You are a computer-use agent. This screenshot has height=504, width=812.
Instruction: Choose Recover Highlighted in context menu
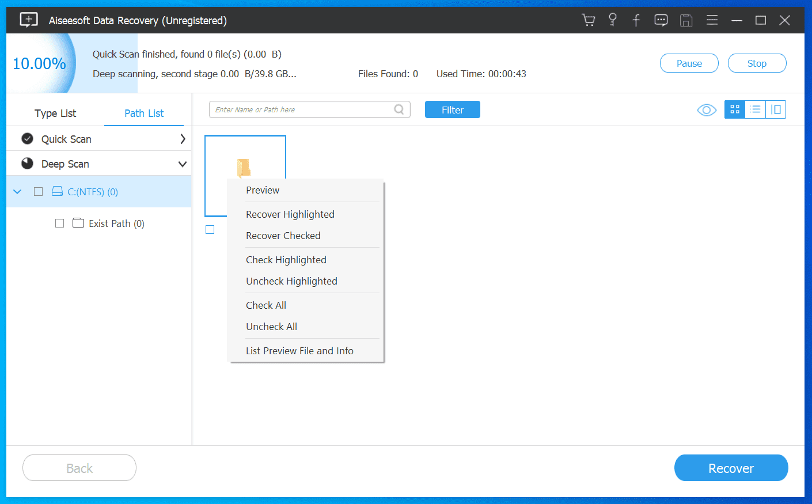306,214
